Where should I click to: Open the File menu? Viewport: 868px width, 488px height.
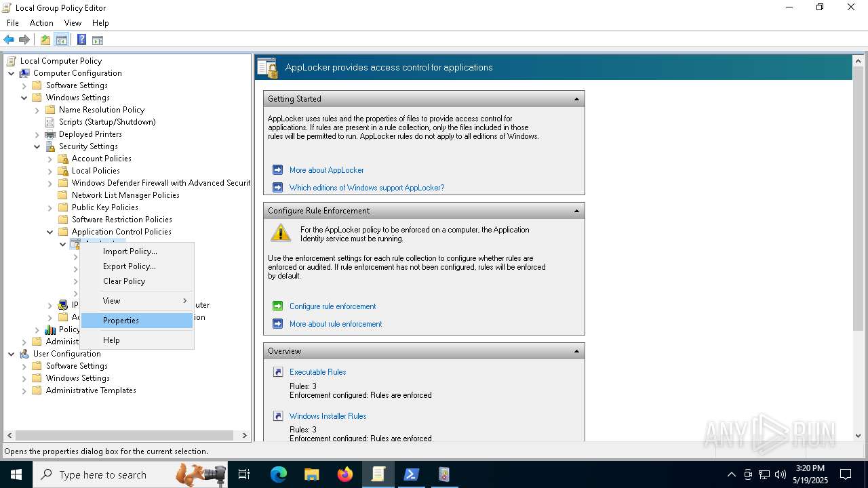tap(13, 23)
